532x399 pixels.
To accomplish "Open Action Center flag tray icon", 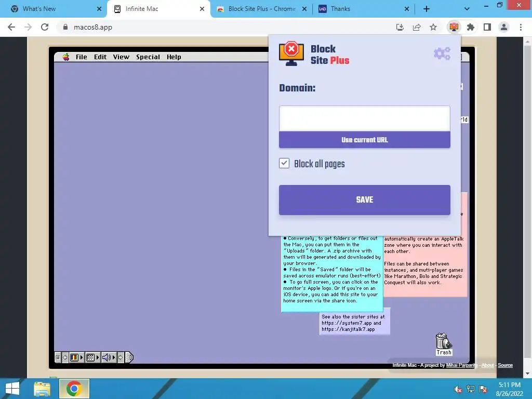I will point(483,389).
